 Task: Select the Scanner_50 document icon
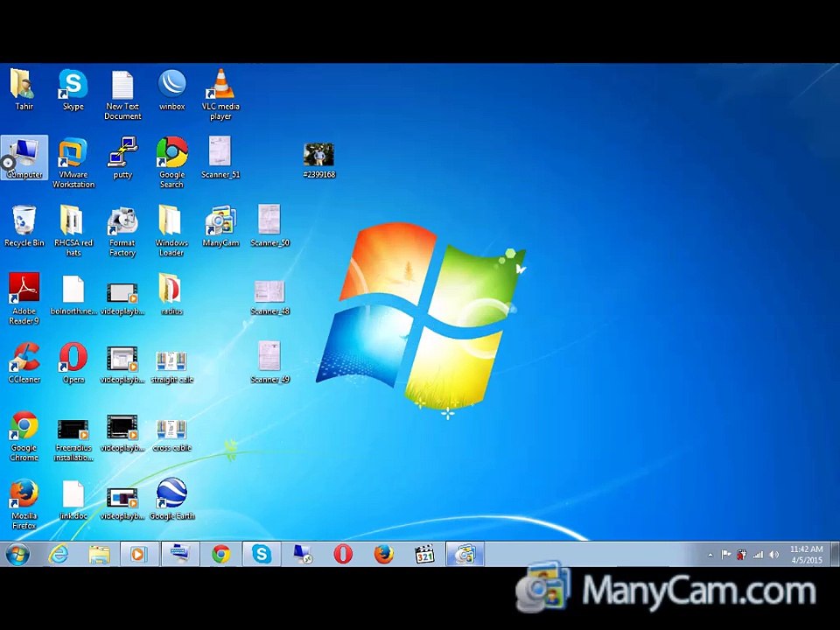click(x=270, y=226)
